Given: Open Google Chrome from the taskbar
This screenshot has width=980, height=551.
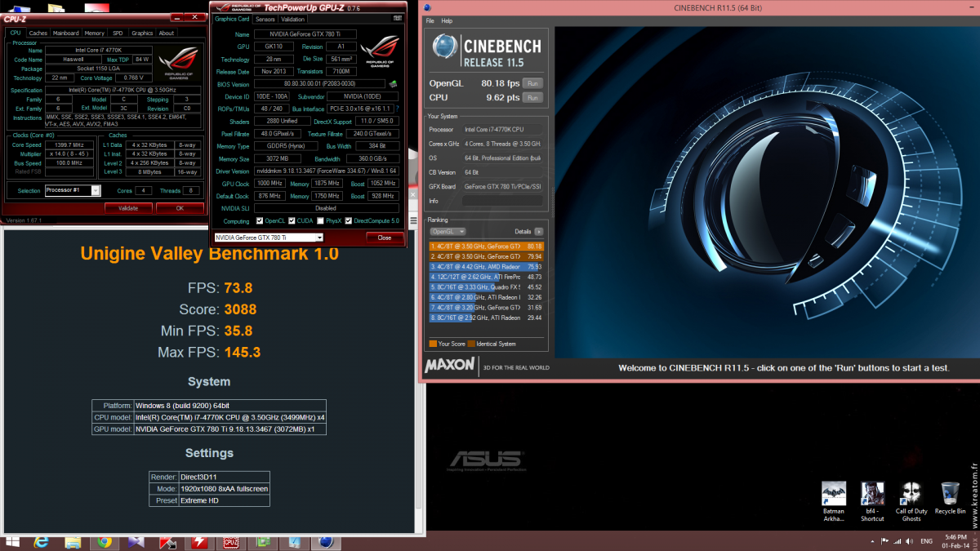Looking at the screenshot, I should tap(104, 541).
